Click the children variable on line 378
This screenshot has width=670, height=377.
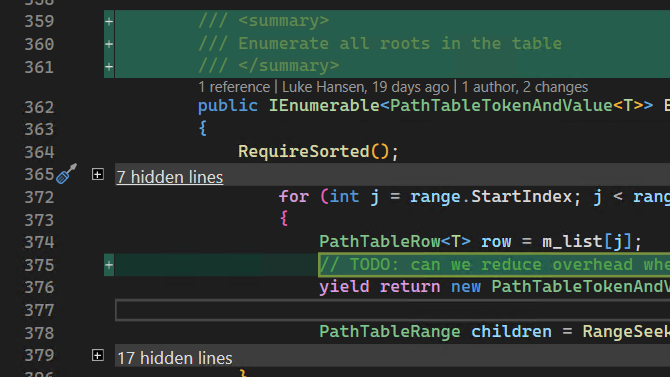[x=511, y=332]
